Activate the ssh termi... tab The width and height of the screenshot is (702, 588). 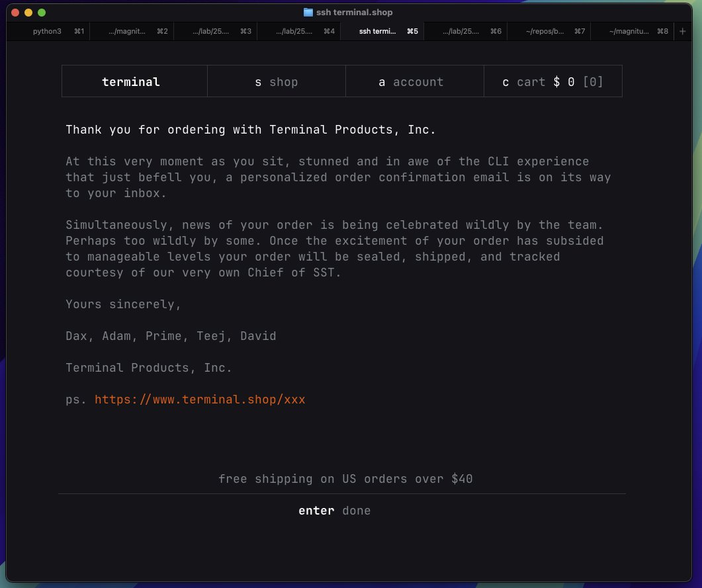pos(382,31)
